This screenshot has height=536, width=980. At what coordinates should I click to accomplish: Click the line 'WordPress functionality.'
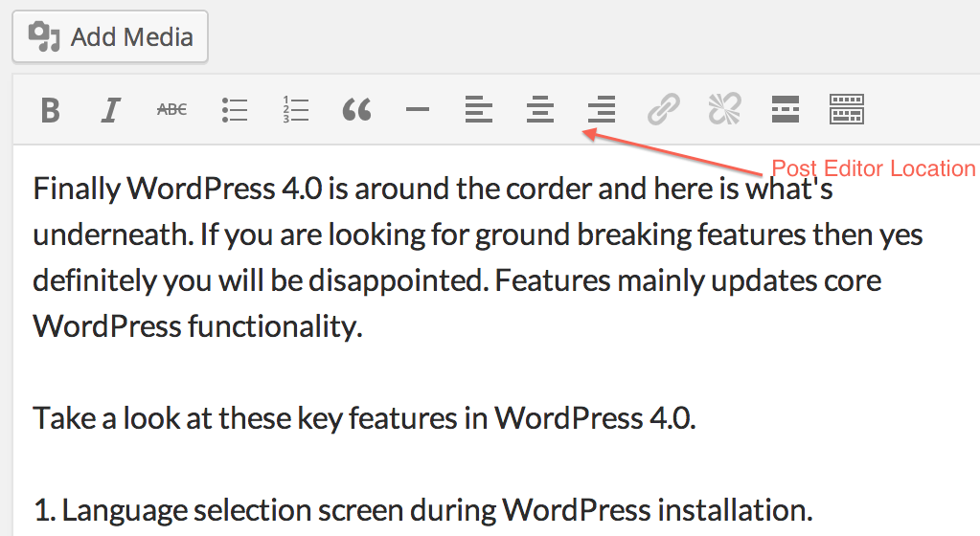[x=197, y=326]
